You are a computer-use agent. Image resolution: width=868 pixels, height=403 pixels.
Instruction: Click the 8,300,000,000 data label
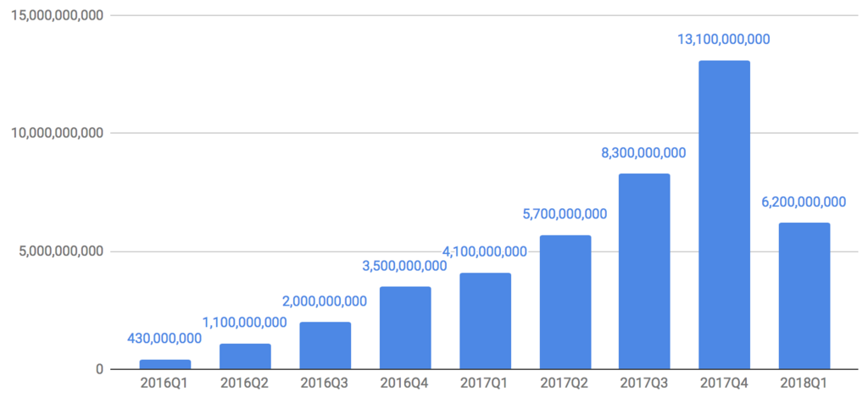[644, 152]
